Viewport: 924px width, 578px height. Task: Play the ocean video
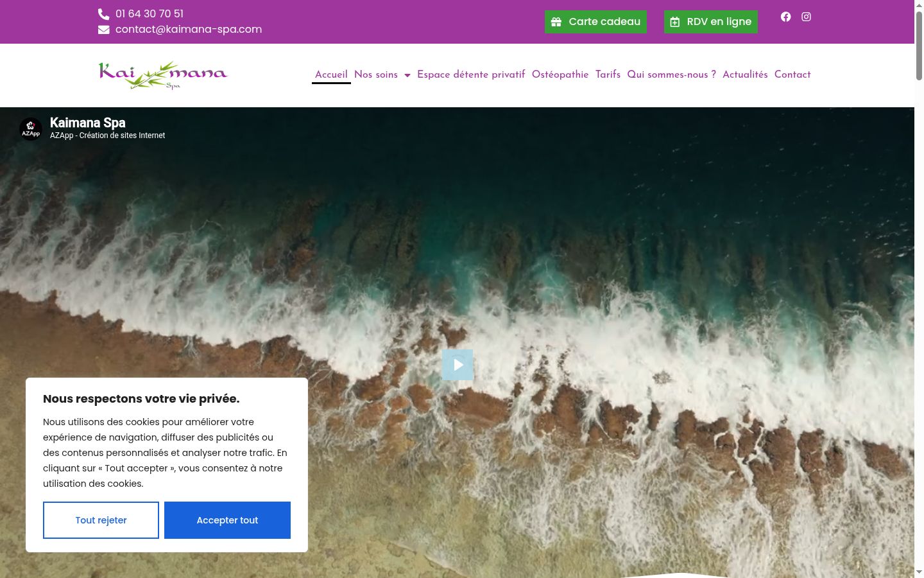pos(458,365)
